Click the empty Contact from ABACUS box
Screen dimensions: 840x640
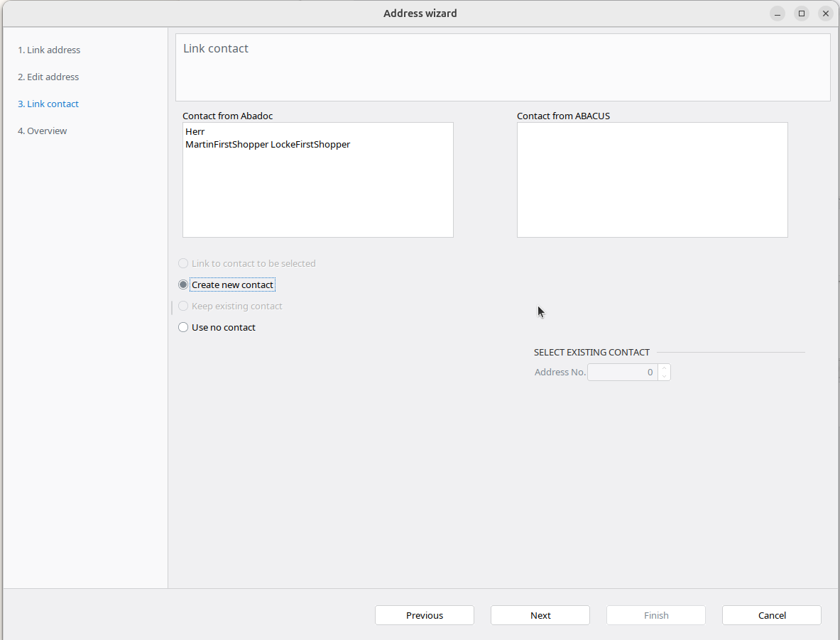pyautogui.click(x=652, y=180)
